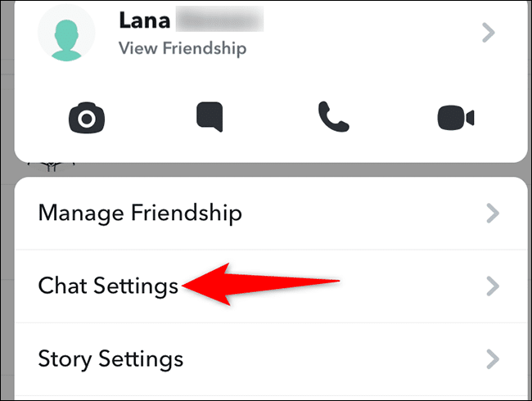Click the blurred last name next to Lana
The image size is (532, 401).
click(219, 20)
